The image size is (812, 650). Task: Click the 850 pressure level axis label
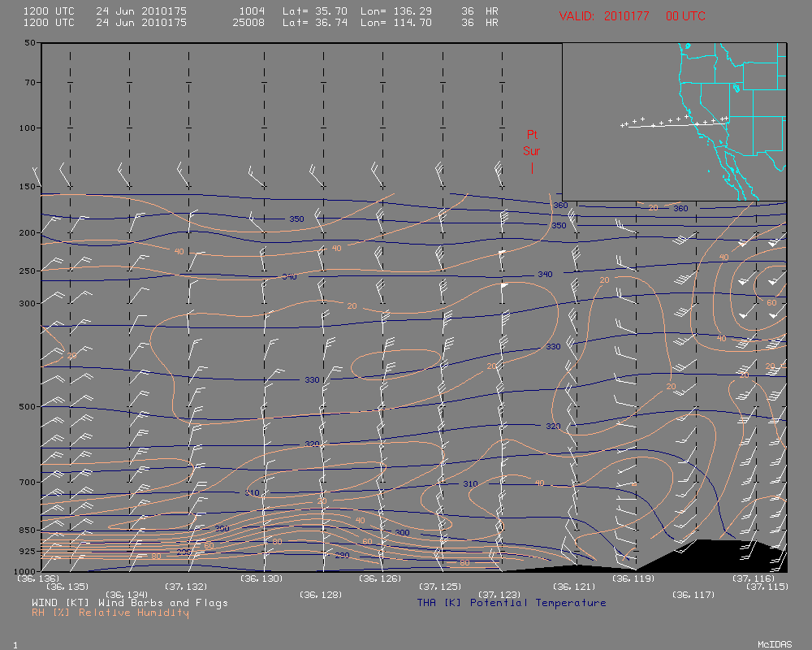click(x=28, y=531)
